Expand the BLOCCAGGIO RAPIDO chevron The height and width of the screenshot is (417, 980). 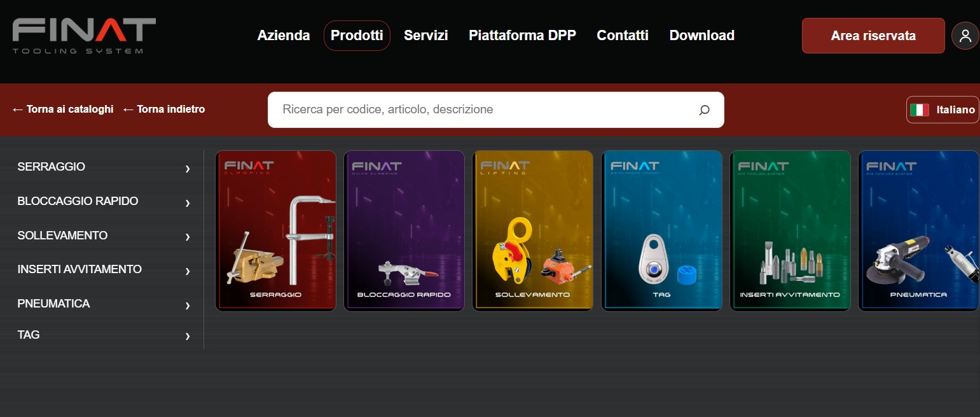[x=188, y=203]
